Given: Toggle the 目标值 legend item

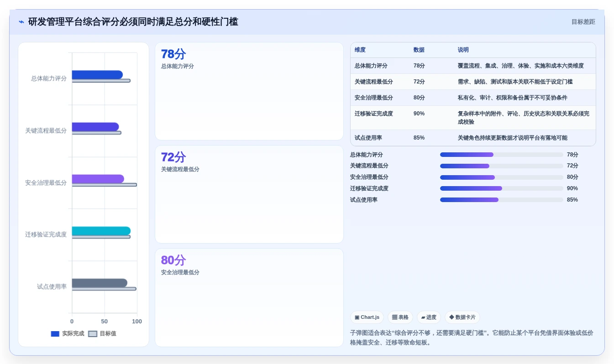Looking at the screenshot, I should [102, 333].
